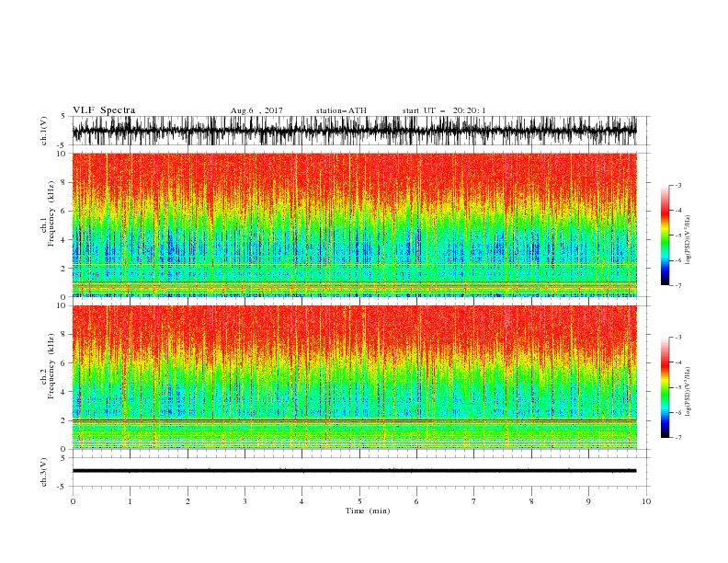Click the ch.1 spectrogram color scale bar
This screenshot has width=728, height=563.
(x=665, y=236)
